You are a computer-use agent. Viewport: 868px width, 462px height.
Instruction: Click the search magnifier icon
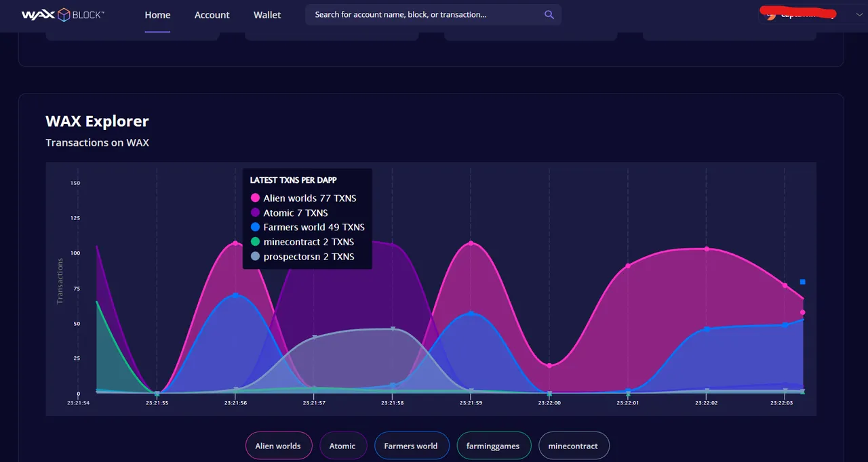click(549, 15)
